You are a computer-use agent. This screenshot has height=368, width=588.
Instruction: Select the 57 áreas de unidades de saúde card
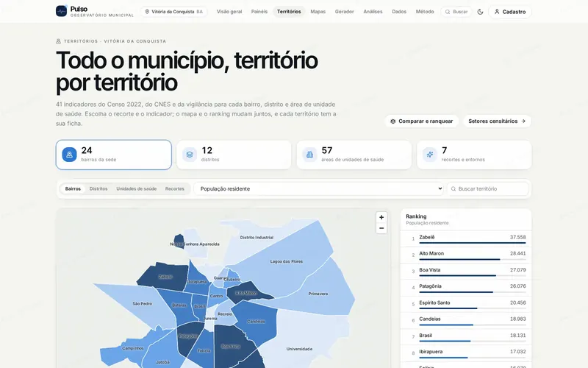(354, 155)
